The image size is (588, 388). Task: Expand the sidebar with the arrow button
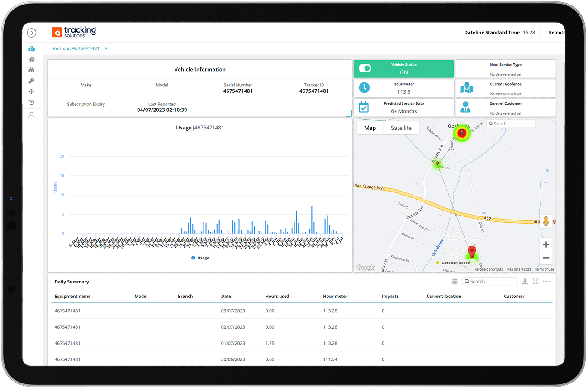[x=32, y=33]
